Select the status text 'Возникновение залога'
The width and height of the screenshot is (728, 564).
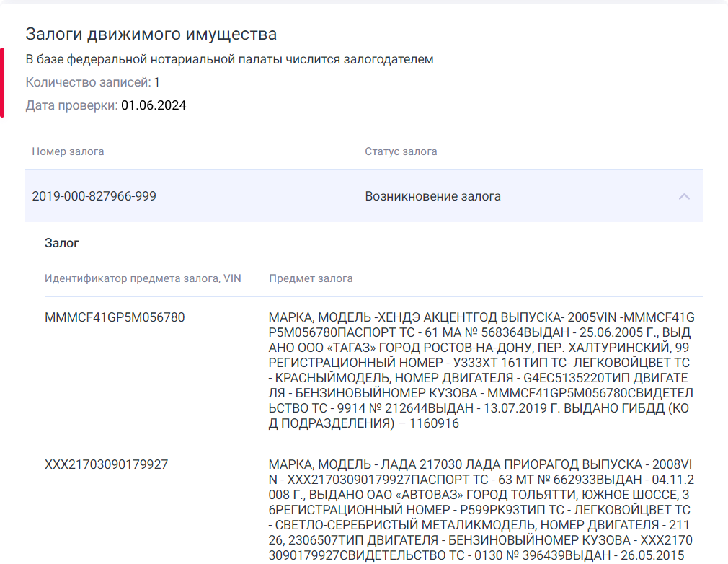(x=432, y=196)
